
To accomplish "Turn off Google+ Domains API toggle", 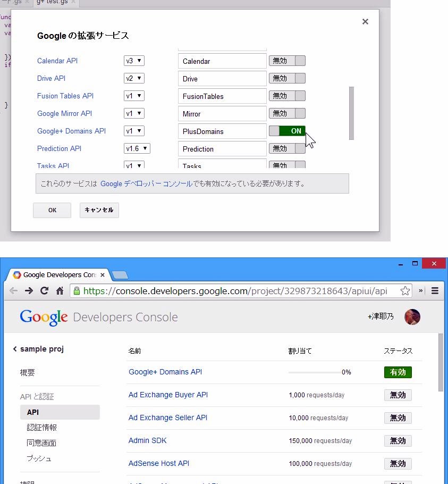I will coord(287,131).
